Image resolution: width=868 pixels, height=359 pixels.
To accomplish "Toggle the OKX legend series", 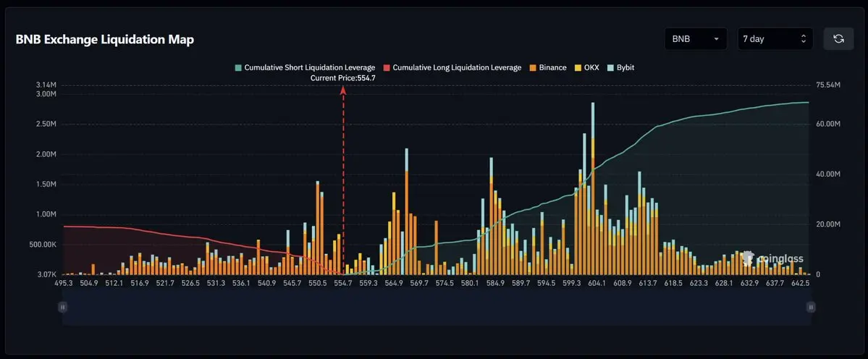I will tap(586, 67).
